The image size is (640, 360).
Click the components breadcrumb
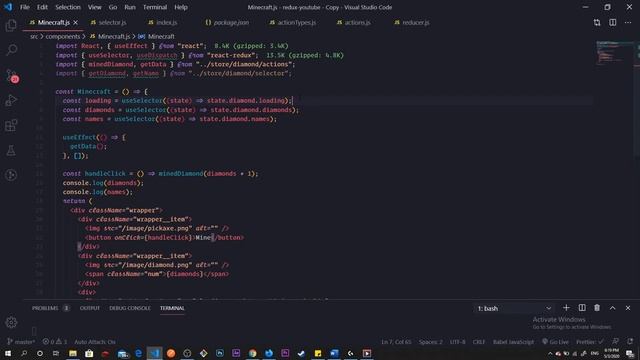[63, 36]
